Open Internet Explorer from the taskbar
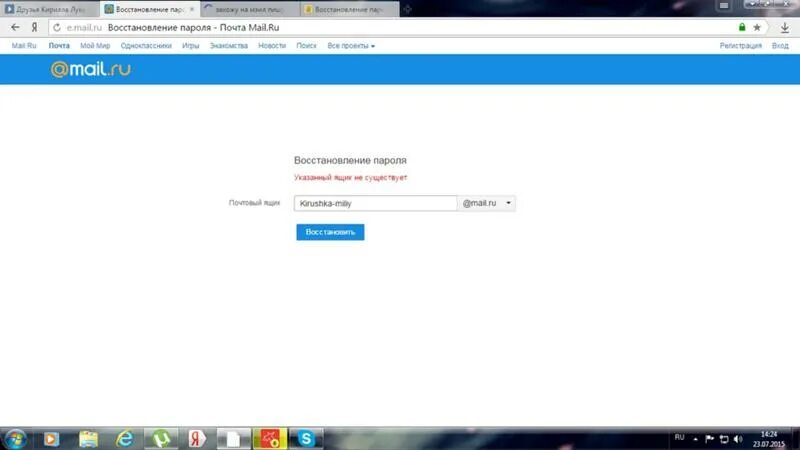 click(124, 439)
